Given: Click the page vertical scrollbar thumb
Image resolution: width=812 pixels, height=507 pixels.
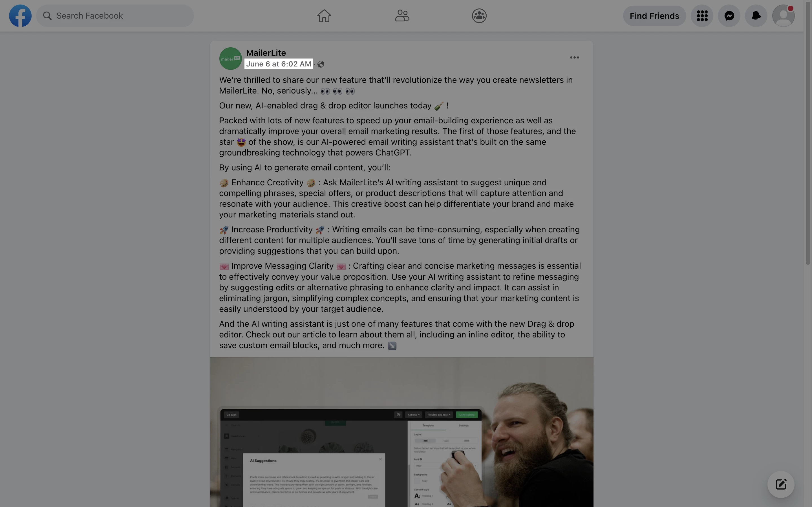Looking at the screenshot, I should coord(808,133).
